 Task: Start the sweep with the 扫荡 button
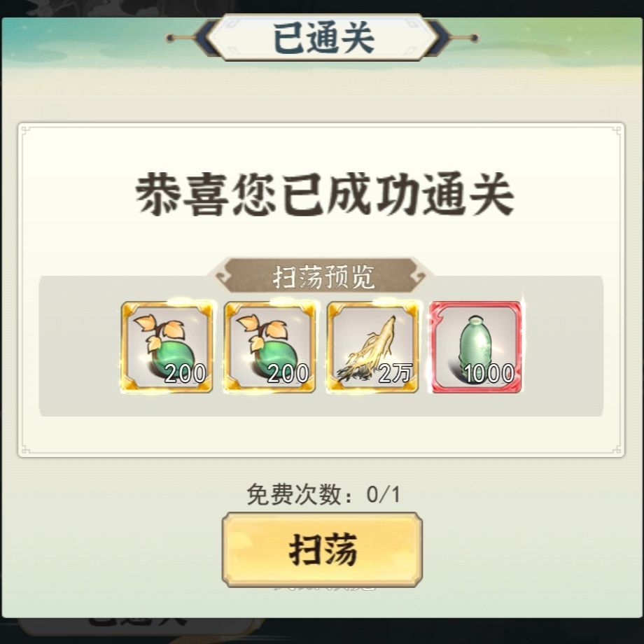point(323,549)
